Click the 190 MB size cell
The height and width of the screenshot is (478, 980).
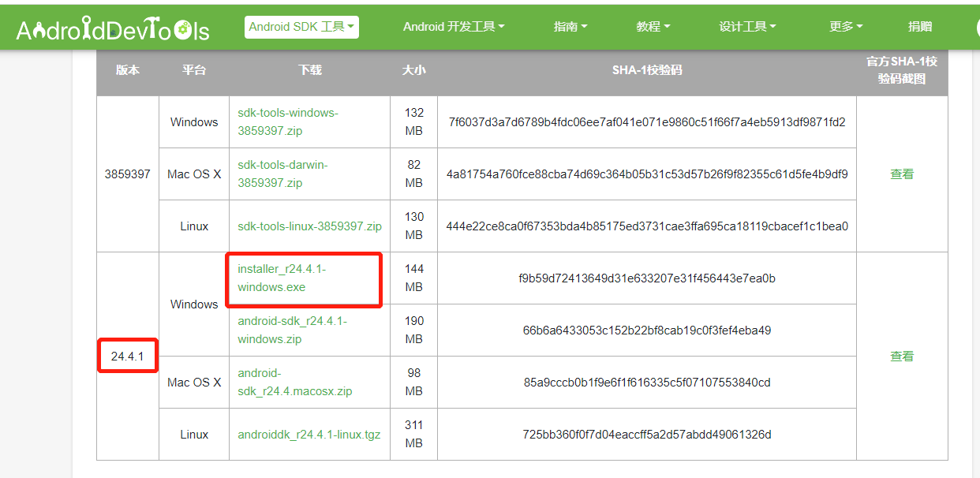414,330
